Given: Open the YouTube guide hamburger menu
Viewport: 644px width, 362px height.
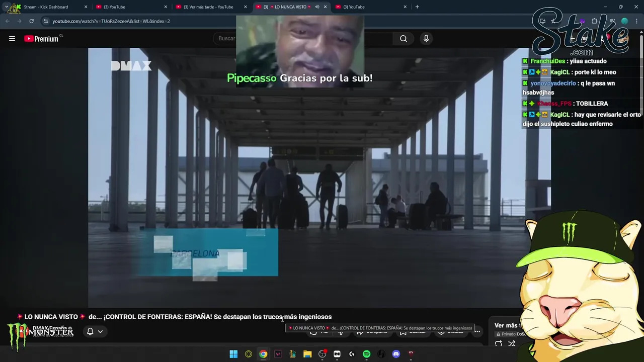Looking at the screenshot, I should point(12,39).
